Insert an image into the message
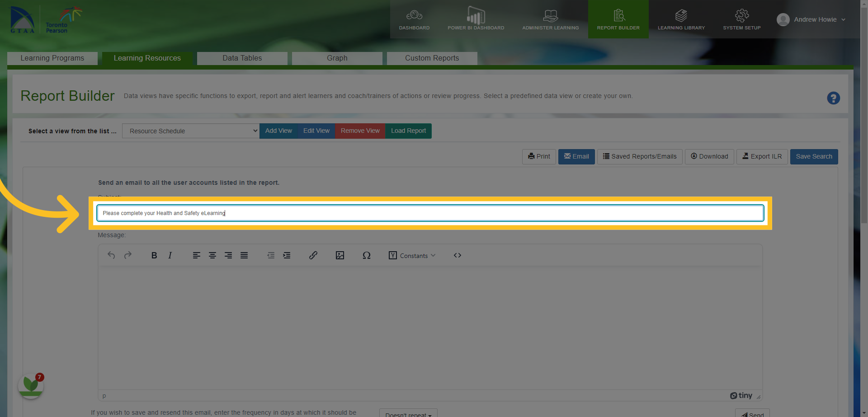The width and height of the screenshot is (868, 417). coord(340,255)
